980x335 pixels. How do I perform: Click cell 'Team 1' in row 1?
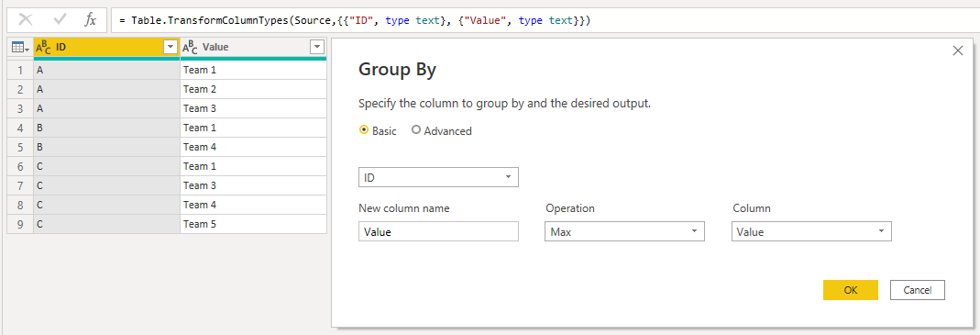(x=253, y=70)
